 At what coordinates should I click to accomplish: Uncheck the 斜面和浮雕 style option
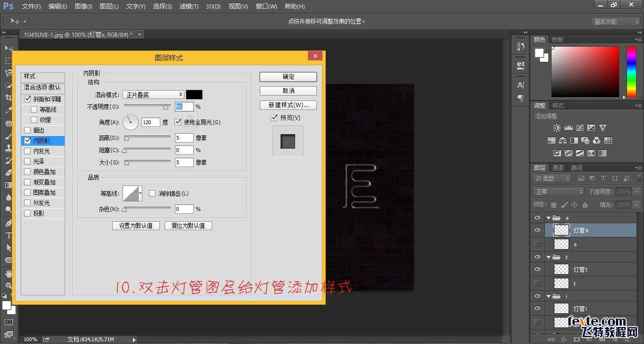tap(28, 99)
